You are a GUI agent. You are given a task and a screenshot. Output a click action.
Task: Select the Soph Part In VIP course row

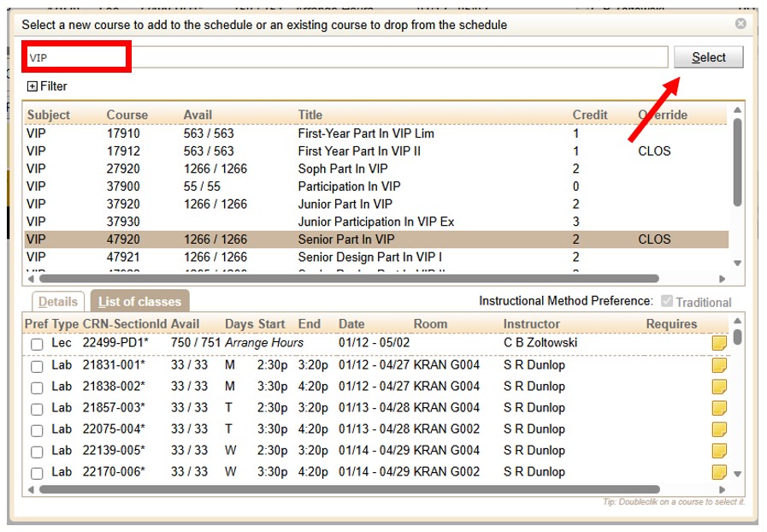257,168
